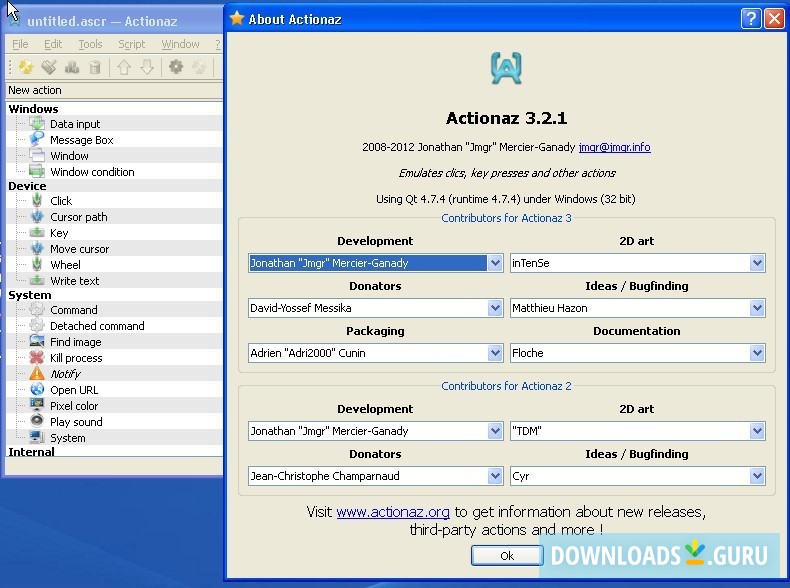Click the Click action mouse icon
The height and width of the screenshot is (588, 790).
click(37, 201)
